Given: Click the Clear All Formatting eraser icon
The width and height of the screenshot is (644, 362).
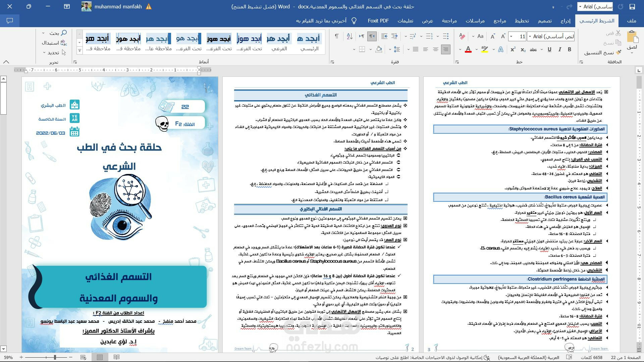Looking at the screenshot, I should [462, 36].
